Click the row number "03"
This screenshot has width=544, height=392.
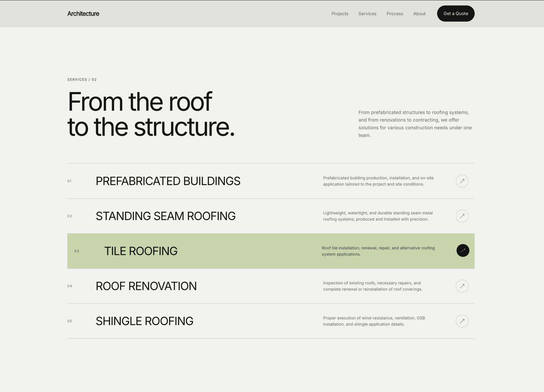77,251
